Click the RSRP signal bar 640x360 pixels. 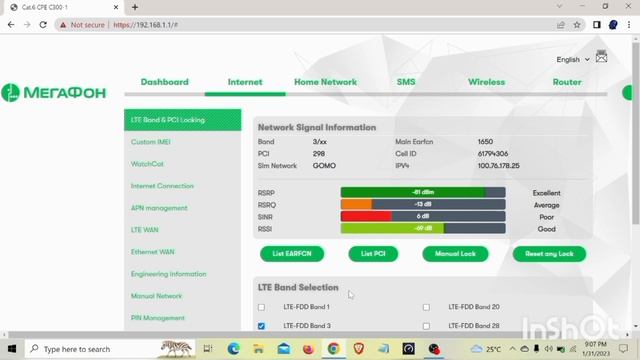pyautogui.click(x=423, y=192)
